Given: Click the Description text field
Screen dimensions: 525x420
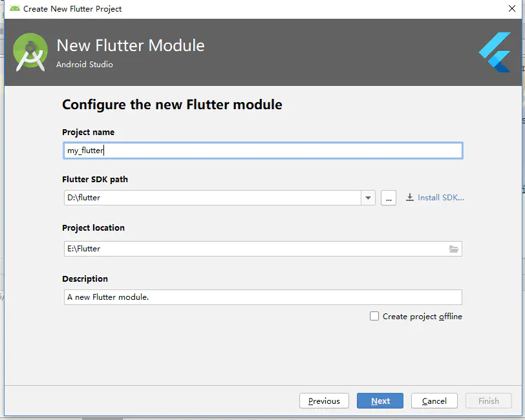Looking at the screenshot, I should [x=263, y=297].
